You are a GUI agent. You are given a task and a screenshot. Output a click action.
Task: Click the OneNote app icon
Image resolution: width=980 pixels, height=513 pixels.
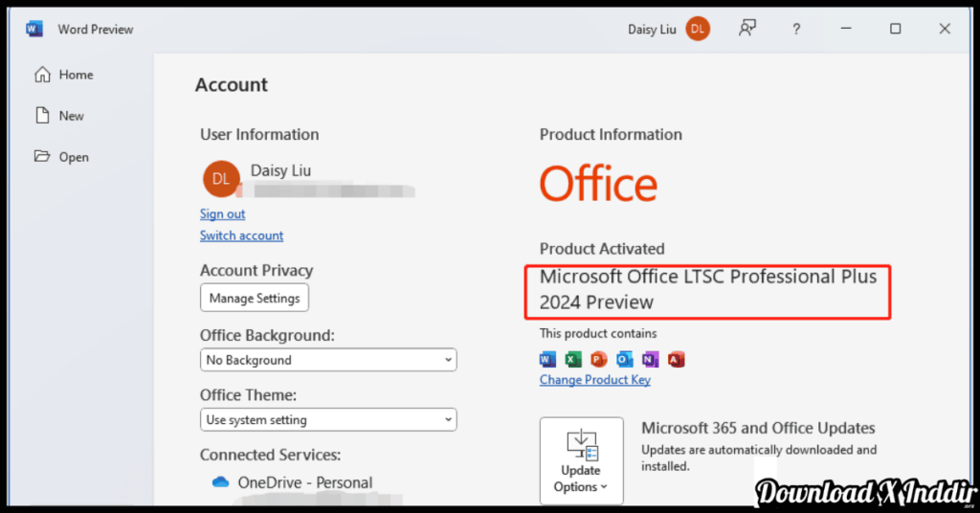pyautogui.click(x=651, y=359)
